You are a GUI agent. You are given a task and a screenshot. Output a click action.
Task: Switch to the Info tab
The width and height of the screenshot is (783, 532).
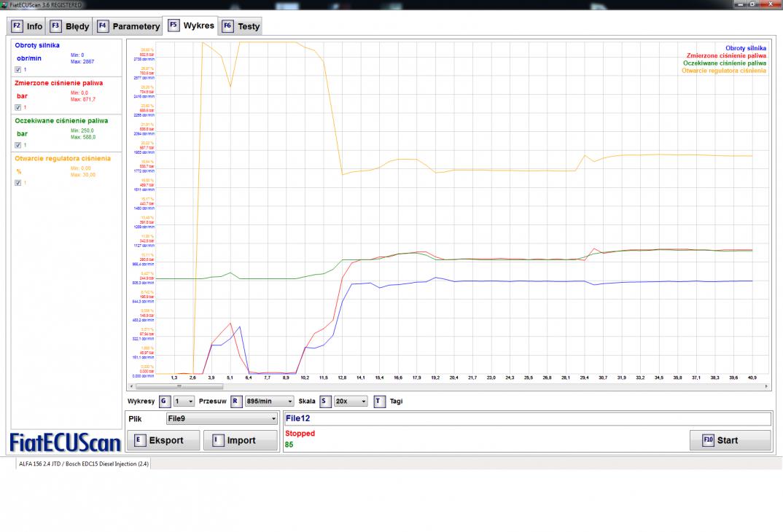tap(27, 26)
